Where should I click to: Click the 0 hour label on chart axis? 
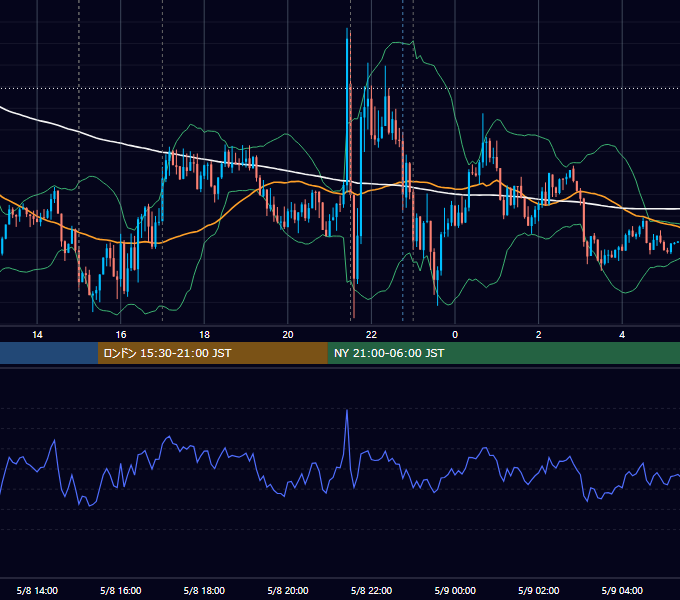(x=455, y=334)
